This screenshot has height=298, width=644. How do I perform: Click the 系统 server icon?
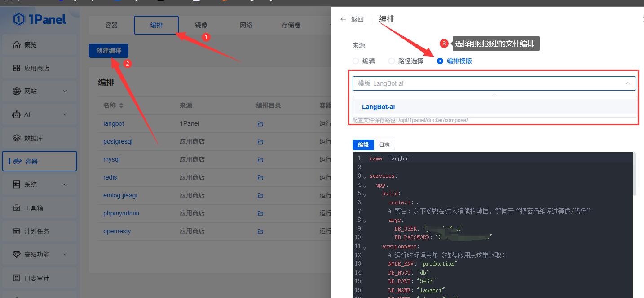(17, 184)
